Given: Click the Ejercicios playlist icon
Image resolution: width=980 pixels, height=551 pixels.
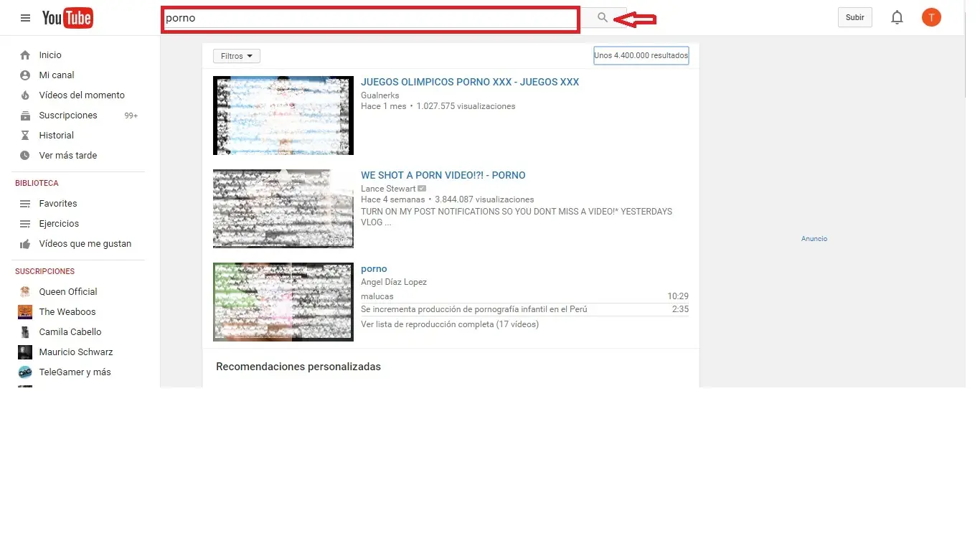Looking at the screenshot, I should [x=25, y=224].
